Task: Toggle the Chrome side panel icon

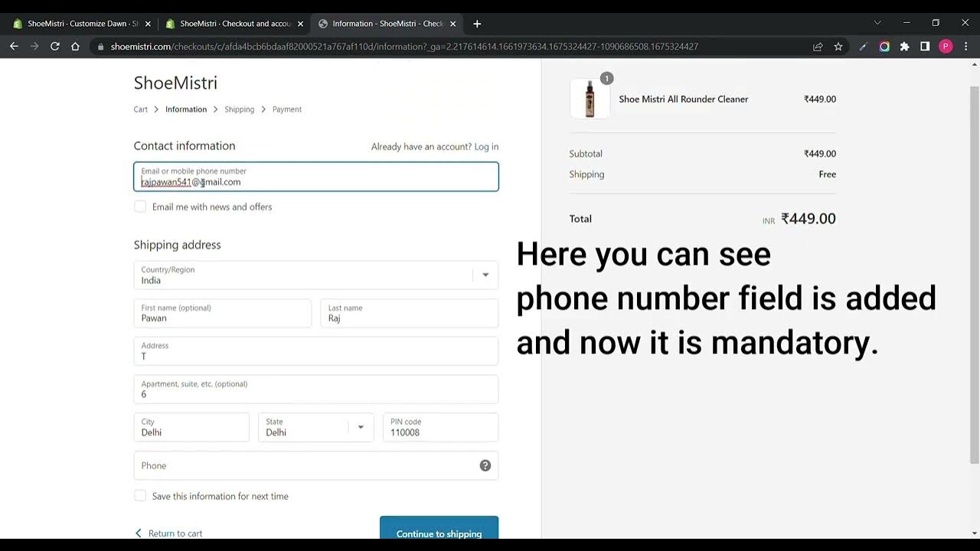Action: coord(925,47)
